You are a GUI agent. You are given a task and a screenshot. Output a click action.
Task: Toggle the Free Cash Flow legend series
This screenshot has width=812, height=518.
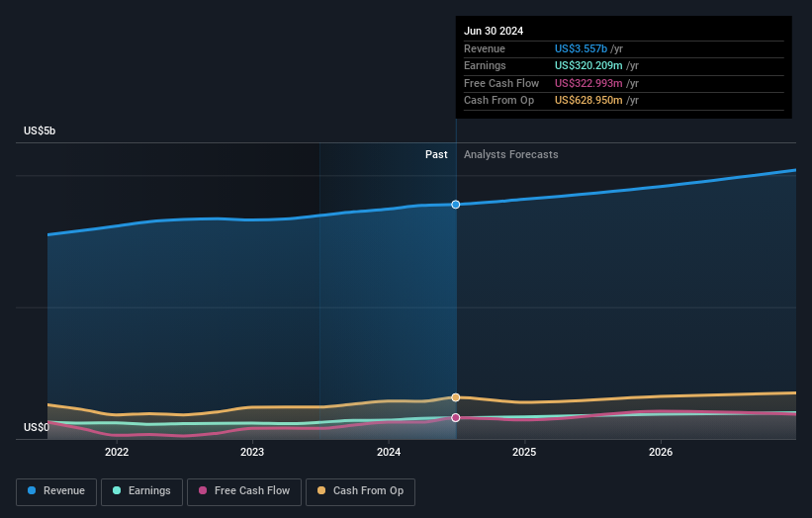244,491
